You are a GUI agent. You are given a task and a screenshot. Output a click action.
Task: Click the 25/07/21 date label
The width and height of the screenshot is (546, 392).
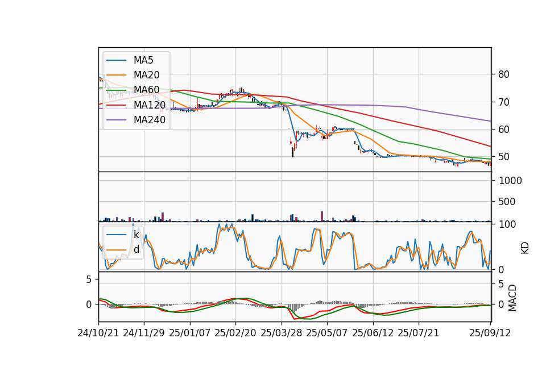pos(418,333)
